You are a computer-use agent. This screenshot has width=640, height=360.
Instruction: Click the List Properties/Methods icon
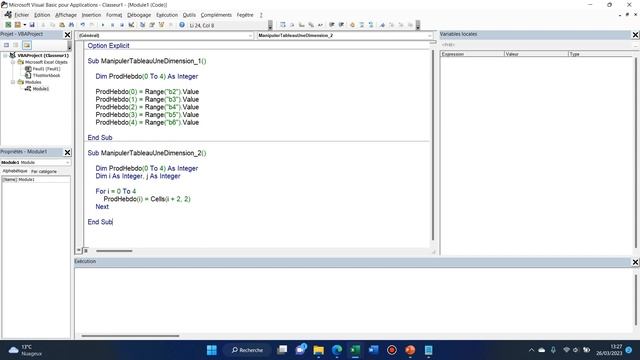pyautogui.click(x=282, y=25)
